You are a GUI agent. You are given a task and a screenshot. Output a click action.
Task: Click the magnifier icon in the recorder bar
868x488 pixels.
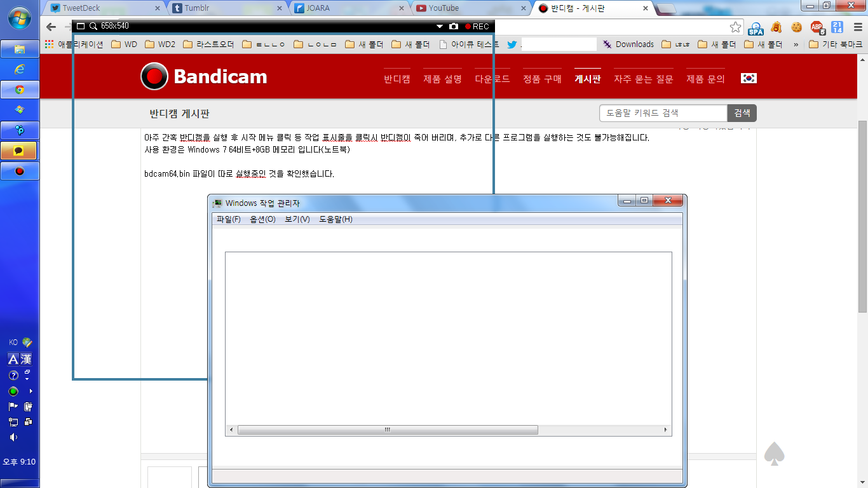tap(93, 26)
